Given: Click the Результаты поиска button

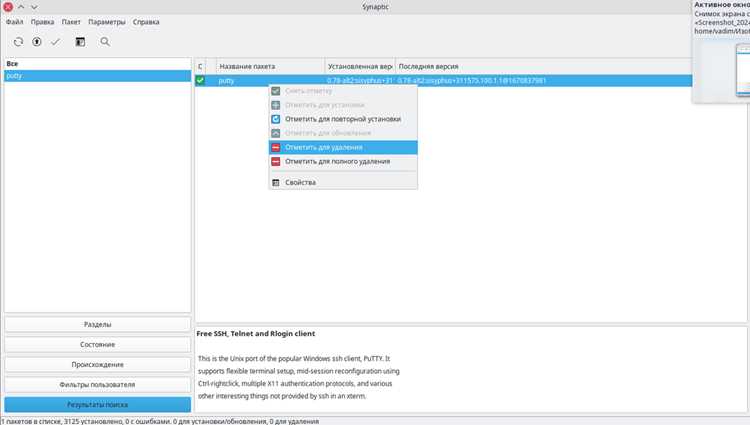Looking at the screenshot, I should (x=98, y=404).
